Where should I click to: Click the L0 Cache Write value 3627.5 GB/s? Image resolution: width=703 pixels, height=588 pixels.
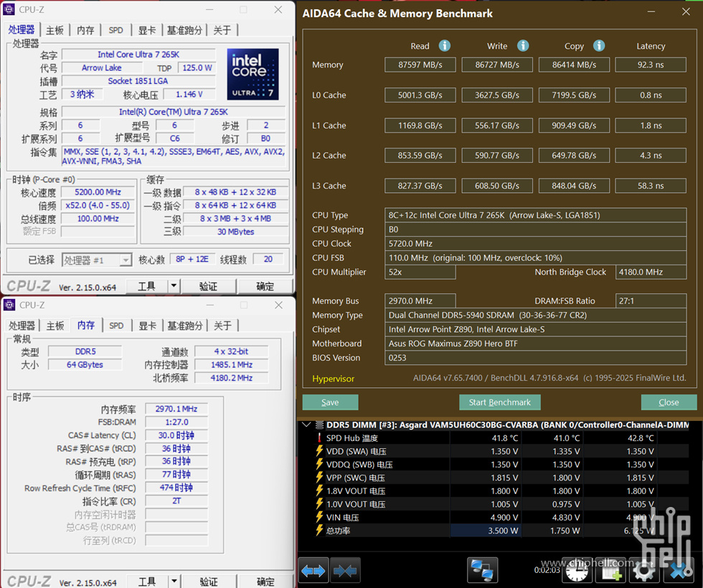point(497,95)
